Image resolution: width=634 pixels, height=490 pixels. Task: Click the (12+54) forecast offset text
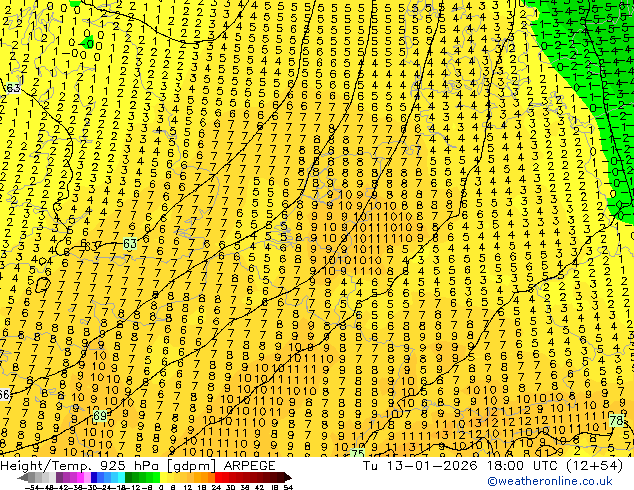(594, 465)
